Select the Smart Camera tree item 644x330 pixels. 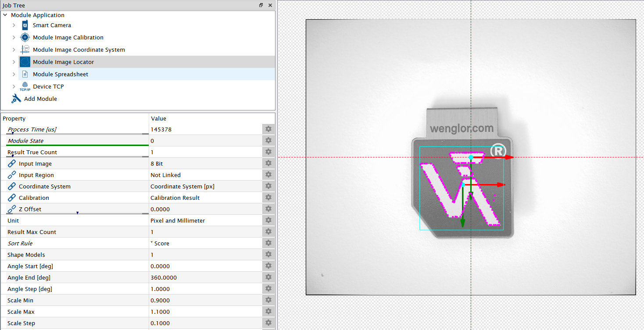[x=52, y=25]
